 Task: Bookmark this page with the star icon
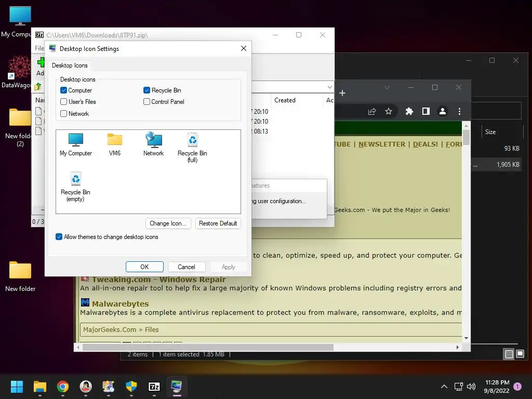pos(389,111)
